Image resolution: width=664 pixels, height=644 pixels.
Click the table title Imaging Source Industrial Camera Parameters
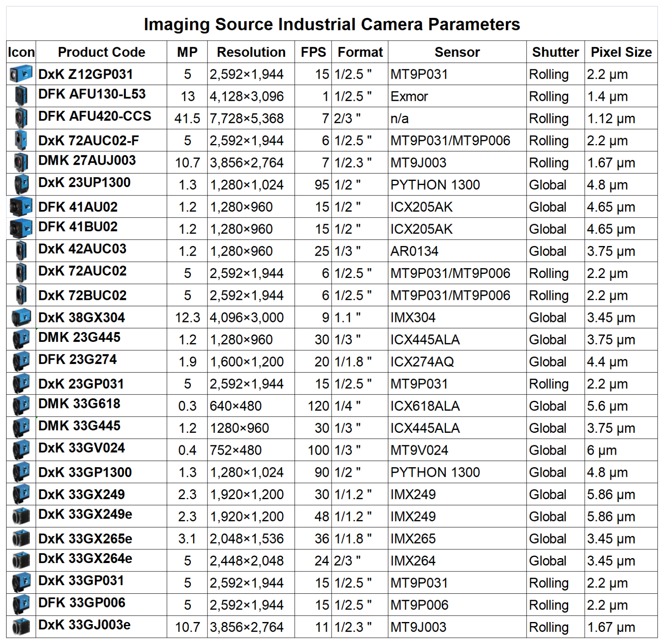[x=332, y=24]
